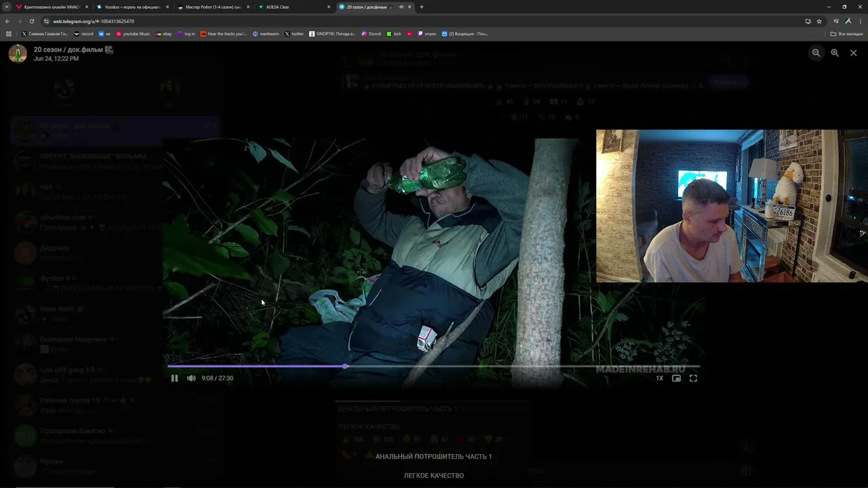Switch video to fullscreen

693,378
